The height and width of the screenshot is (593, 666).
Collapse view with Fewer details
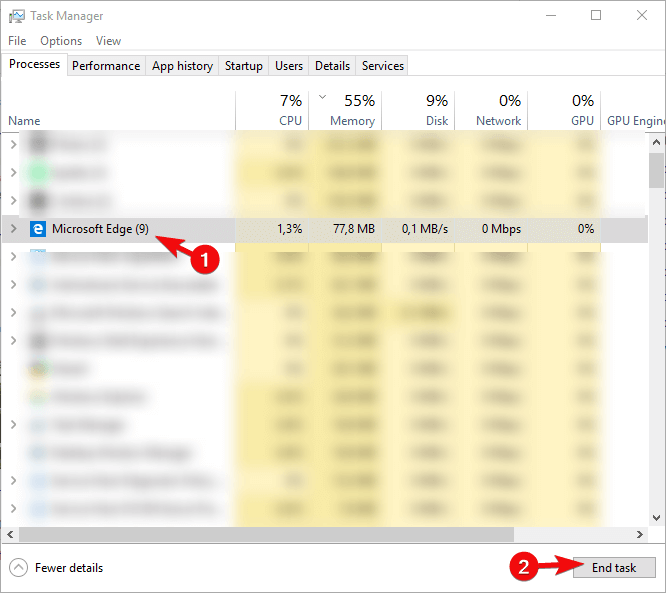(x=56, y=568)
